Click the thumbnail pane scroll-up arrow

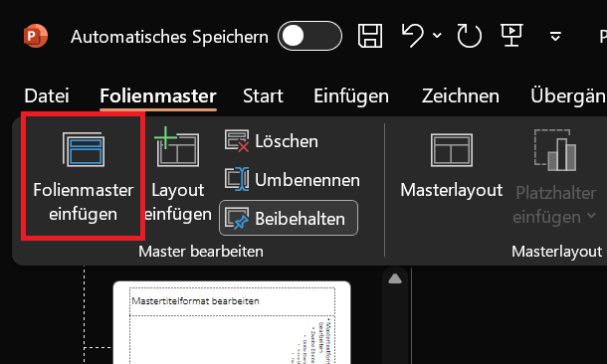tap(395, 278)
